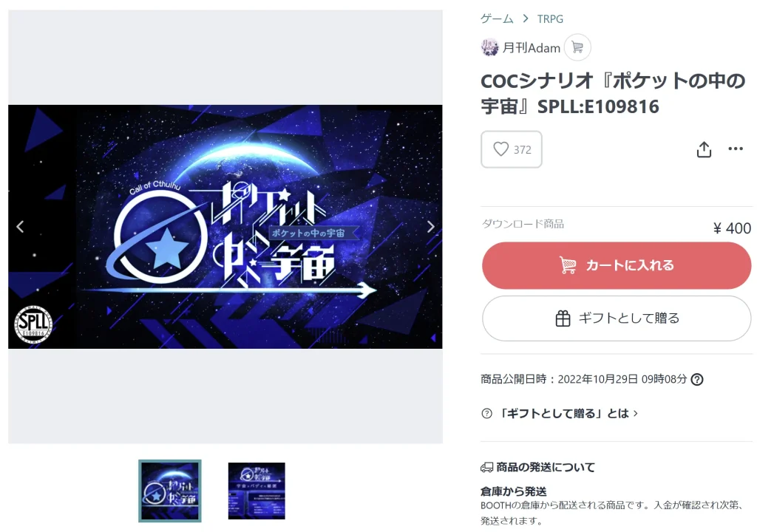The height and width of the screenshot is (532, 757).
Task: Select the second product thumbnail
Action: pyautogui.click(x=257, y=491)
